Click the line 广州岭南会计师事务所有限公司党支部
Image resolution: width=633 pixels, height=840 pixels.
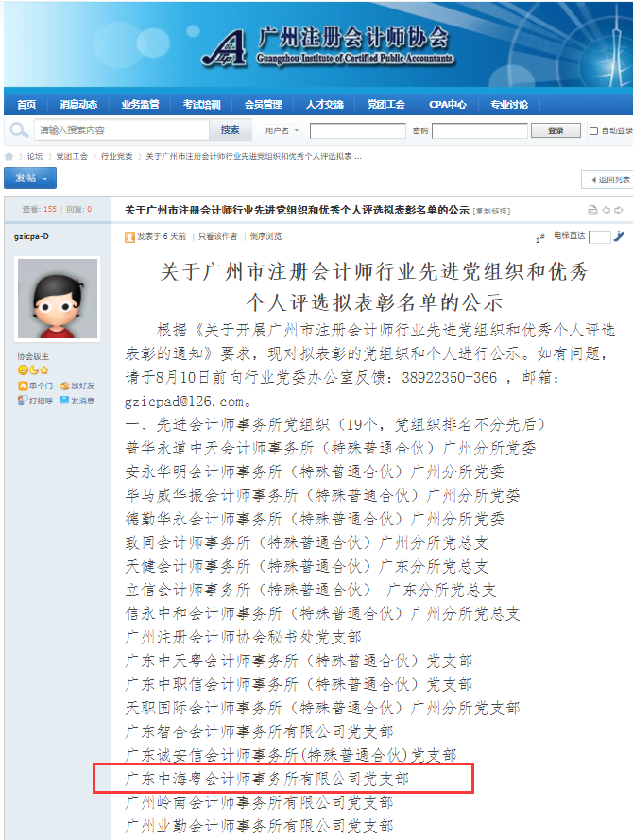(x=259, y=802)
